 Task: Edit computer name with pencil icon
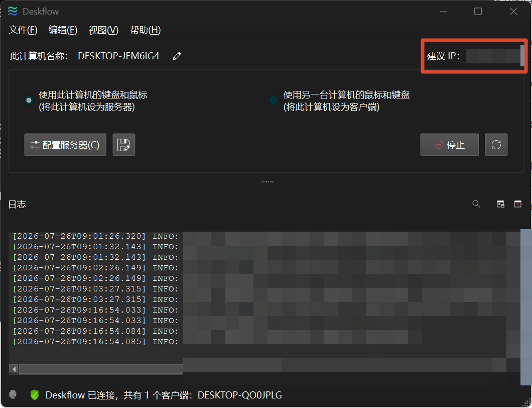pyautogui.click(x=177, y=56)
